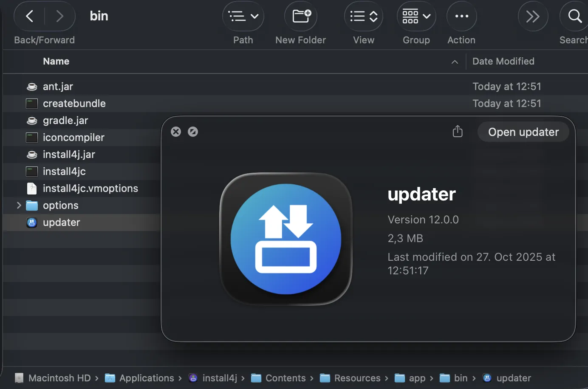The width and height of the screenshot is (588, 389).
Task: Click the createbundle executable icon
Action: [x=31, y=103]
